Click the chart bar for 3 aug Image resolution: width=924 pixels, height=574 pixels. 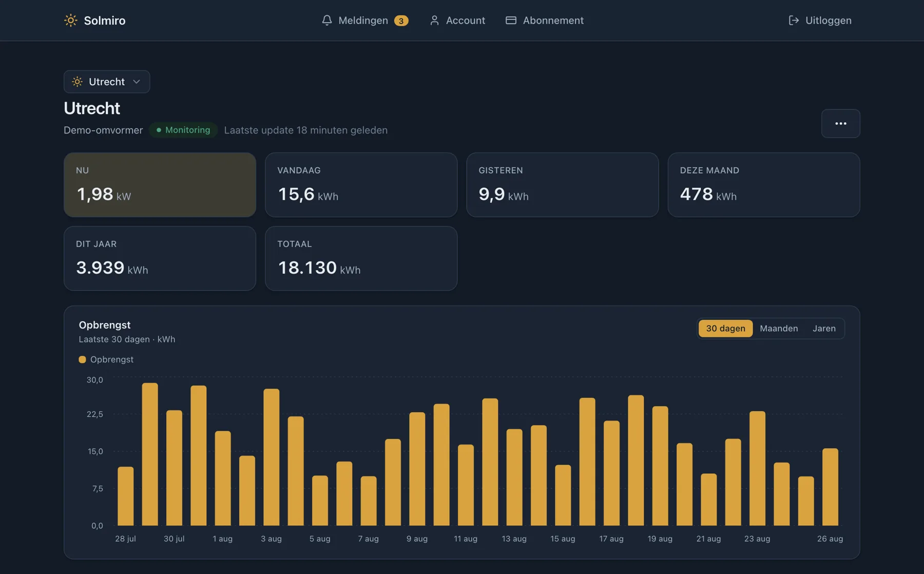[x=271, y=457]
